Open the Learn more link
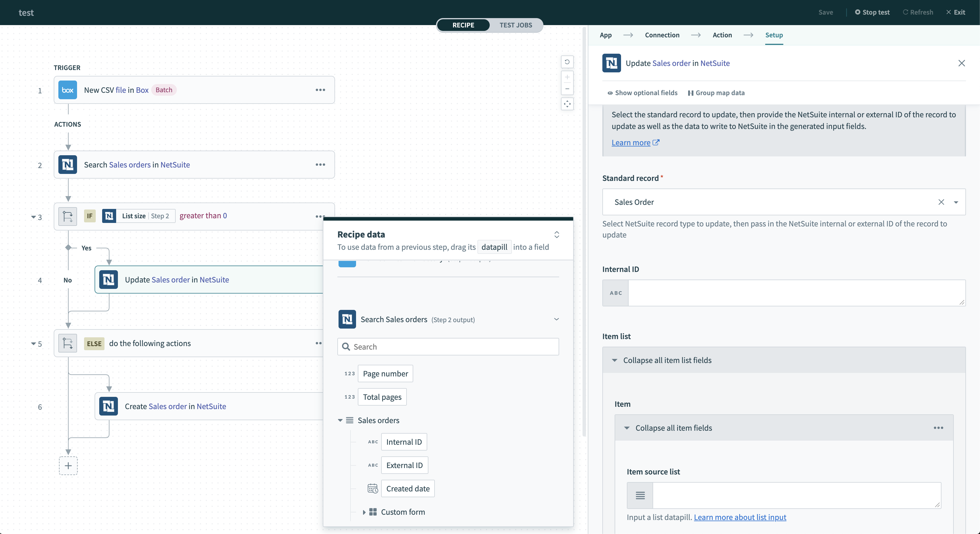This screenshot has height=534, width=980. click(631, 142)
